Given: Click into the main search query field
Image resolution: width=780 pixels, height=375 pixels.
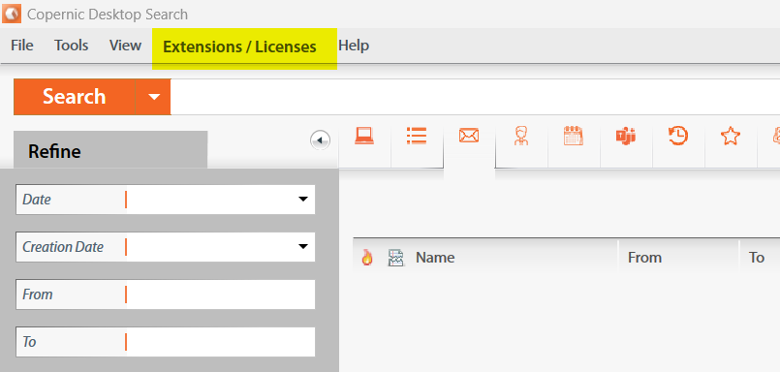Looking at the screenshot, I should tap(475, 96).
